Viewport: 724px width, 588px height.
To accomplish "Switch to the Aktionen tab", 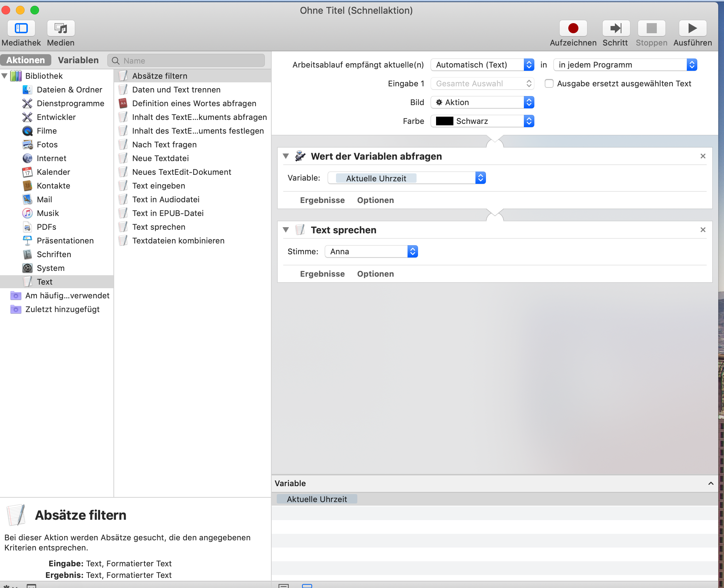I will click(x=26, y=60).
